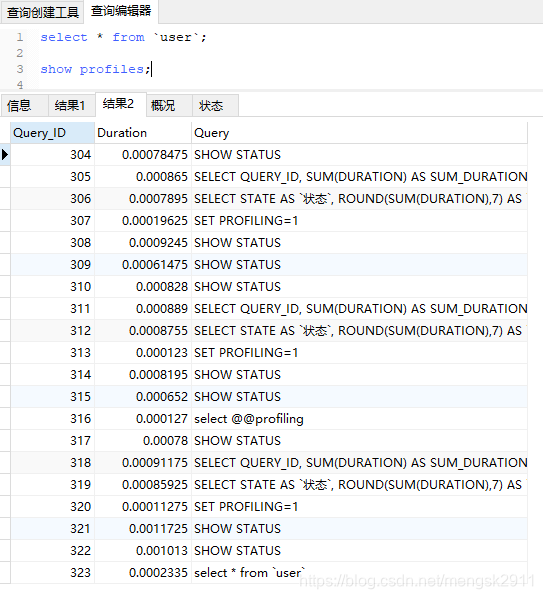
Task: Select Query_ID cell 321
Action: pos(52,529)
